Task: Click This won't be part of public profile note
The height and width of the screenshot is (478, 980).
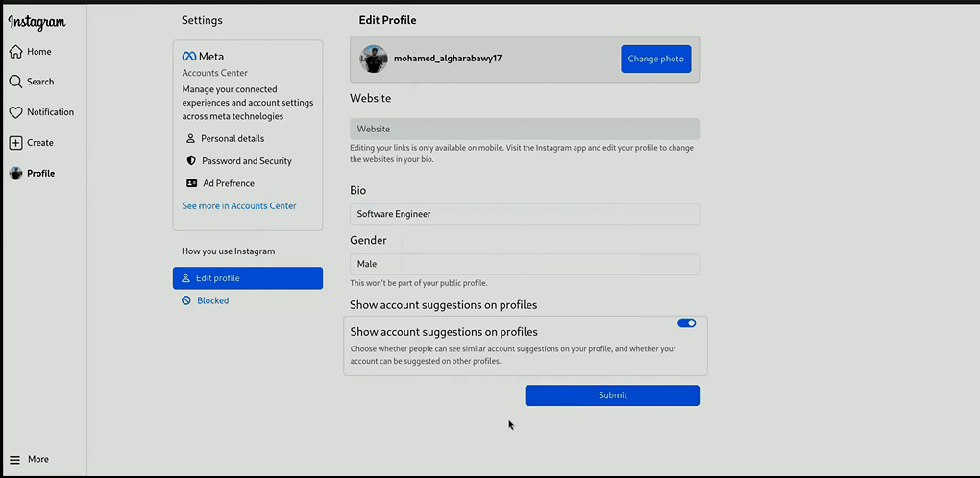Action: click(418, 283)
